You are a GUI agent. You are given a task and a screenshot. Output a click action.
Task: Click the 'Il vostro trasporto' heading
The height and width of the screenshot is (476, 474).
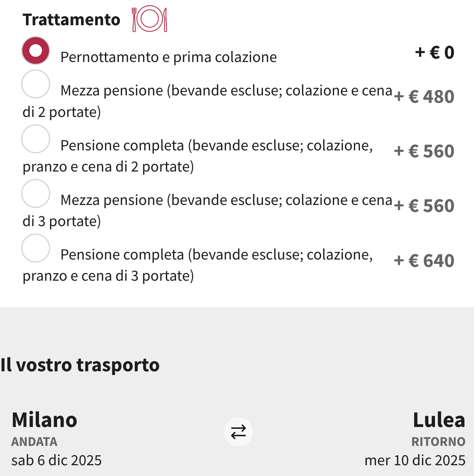click(x=80, y=365)
